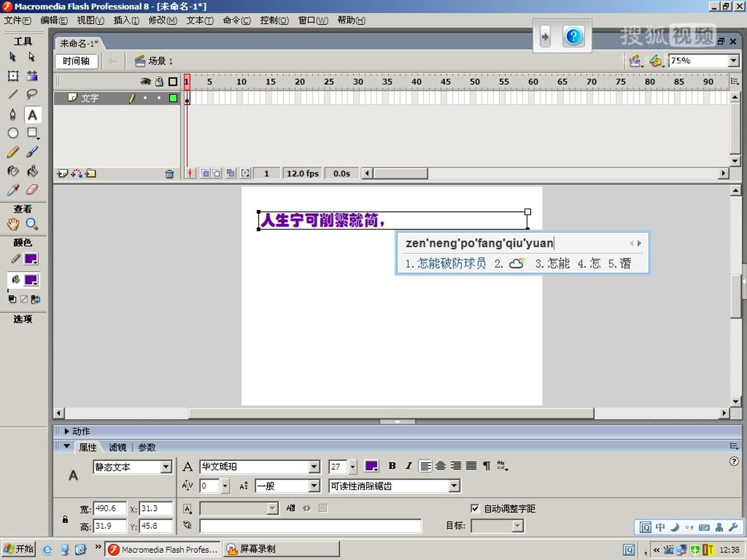This screenshot has width=747, height=560.
Task: Select the Oval tool
Action: coord(13,133)
